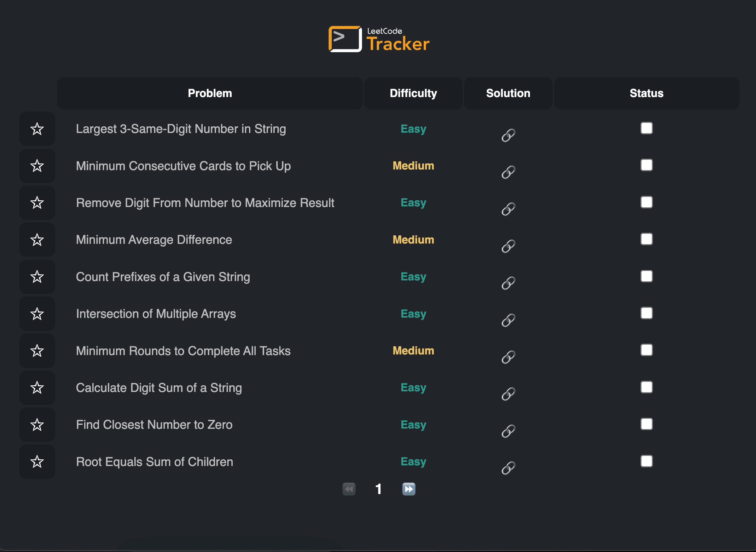The width and height of the screenshot is (756, 552).
Task: Mark Largest 3-Same-Digit Number in String as done
Action: 646,128
